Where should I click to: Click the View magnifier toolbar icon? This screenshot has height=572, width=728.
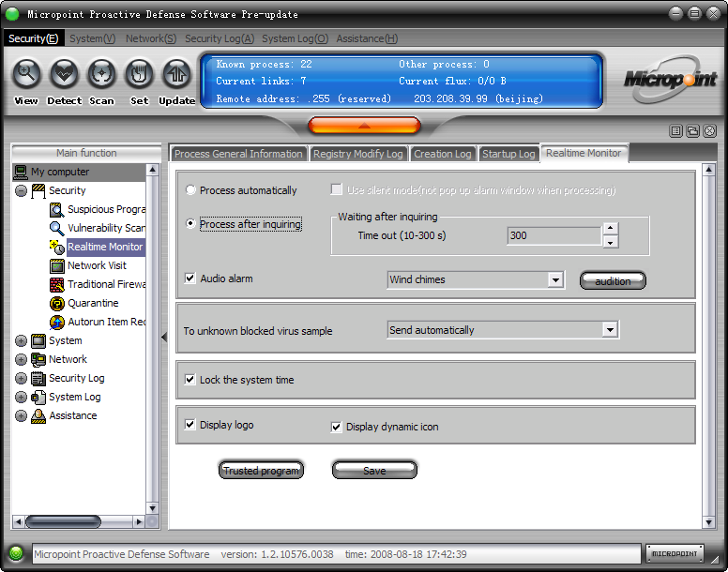point(26,74)
